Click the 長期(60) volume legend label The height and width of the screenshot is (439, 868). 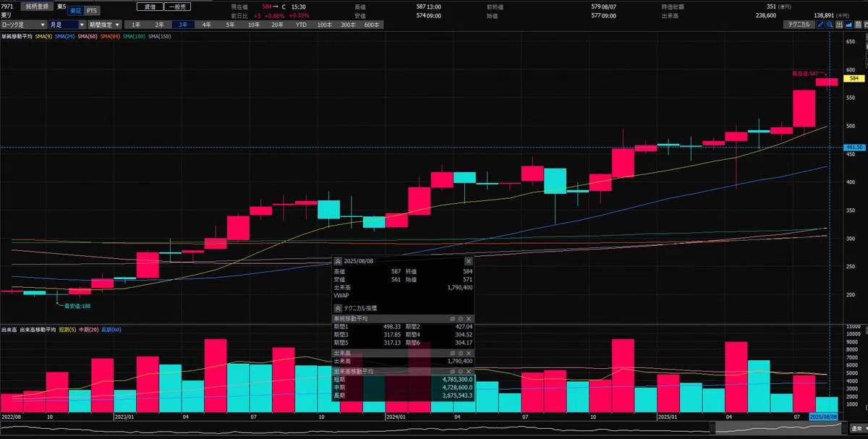point(111,330)
